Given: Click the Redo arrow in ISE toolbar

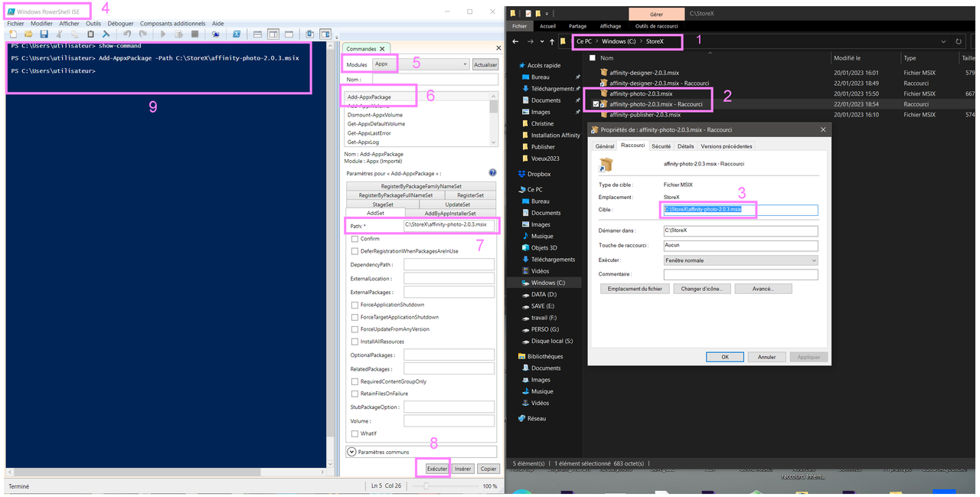Looking at the screenshot, I should pos(143,34).
